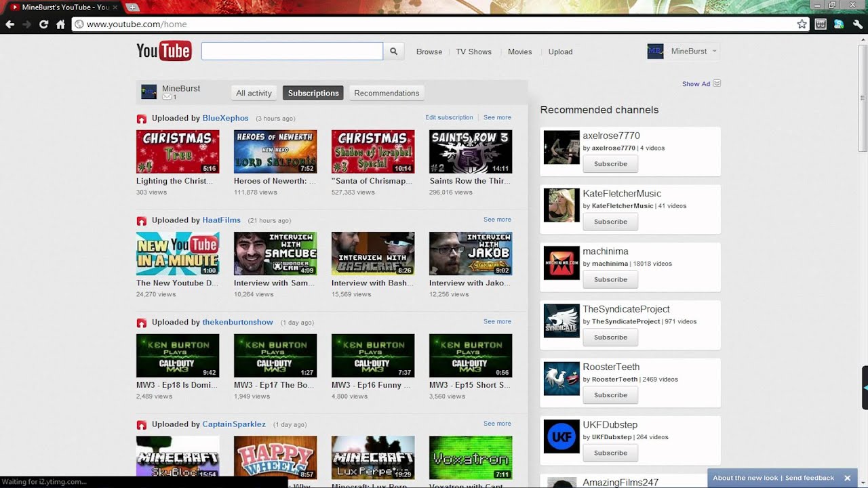868x488 pixels.
Task: Open KateFletcherMusic channel avatar
Action: coord(561,205)
